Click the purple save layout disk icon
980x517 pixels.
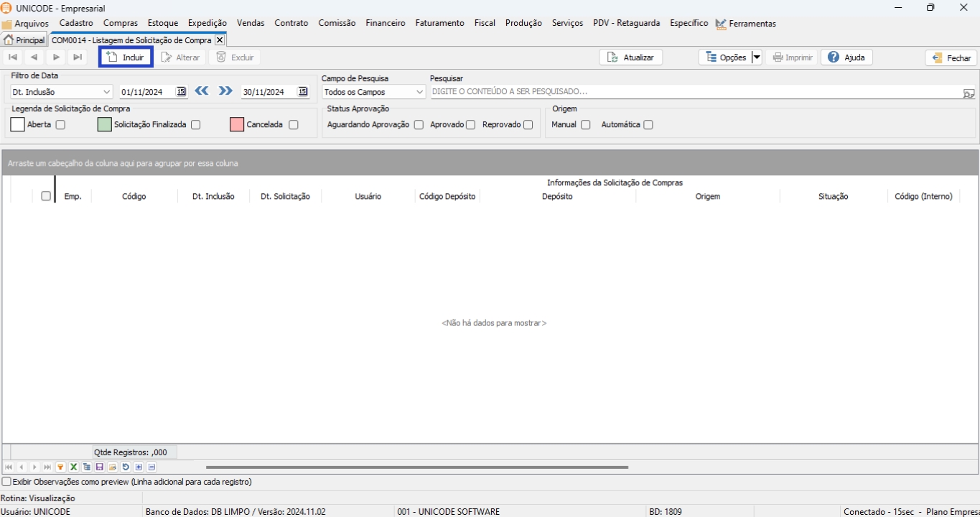click(100, 467)
